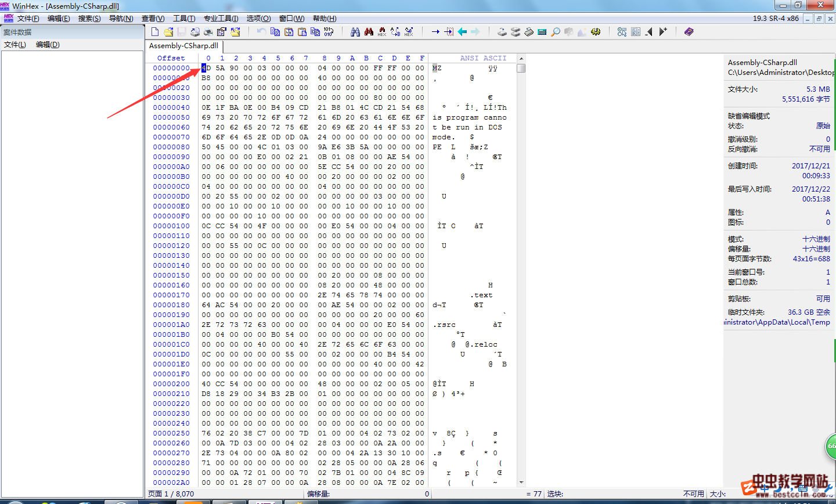Click '.rsrc' in the ASCII column
This screenshot has height=504, width=836.
pyautogui.click(x=444, y=325)
